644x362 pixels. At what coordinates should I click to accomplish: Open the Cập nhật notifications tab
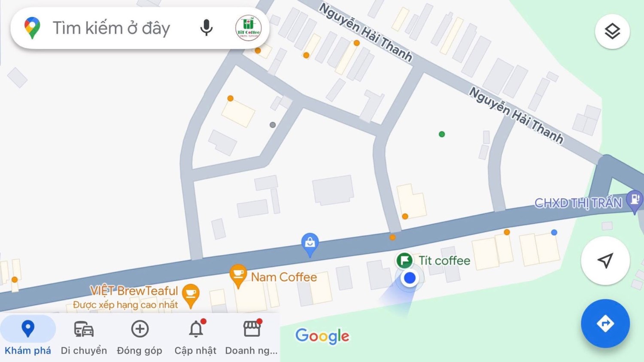[196, 338]
